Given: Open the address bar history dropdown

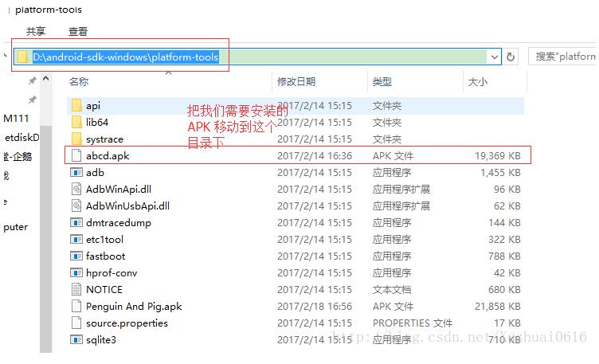Looking at the screenshot, I should coord(495,57).
